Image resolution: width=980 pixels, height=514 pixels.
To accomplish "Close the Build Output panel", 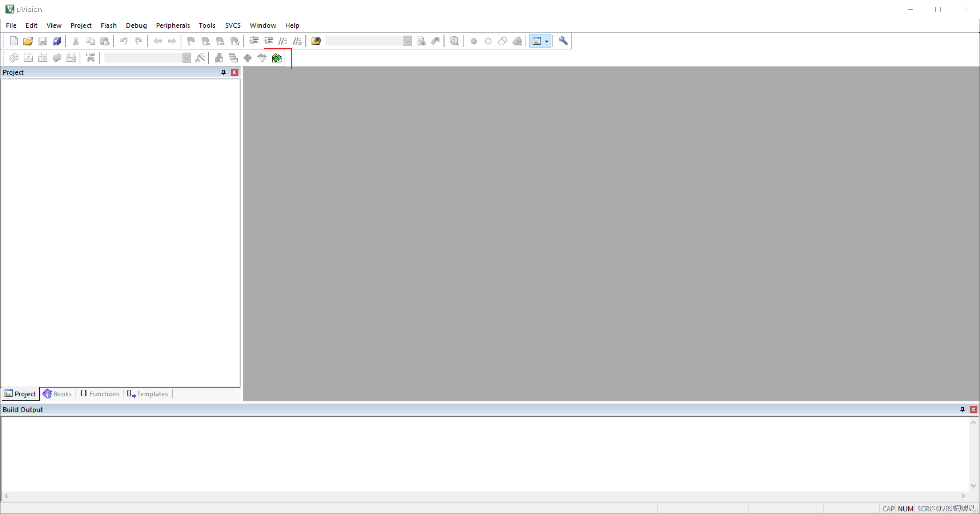I will (x=973, y=410).
